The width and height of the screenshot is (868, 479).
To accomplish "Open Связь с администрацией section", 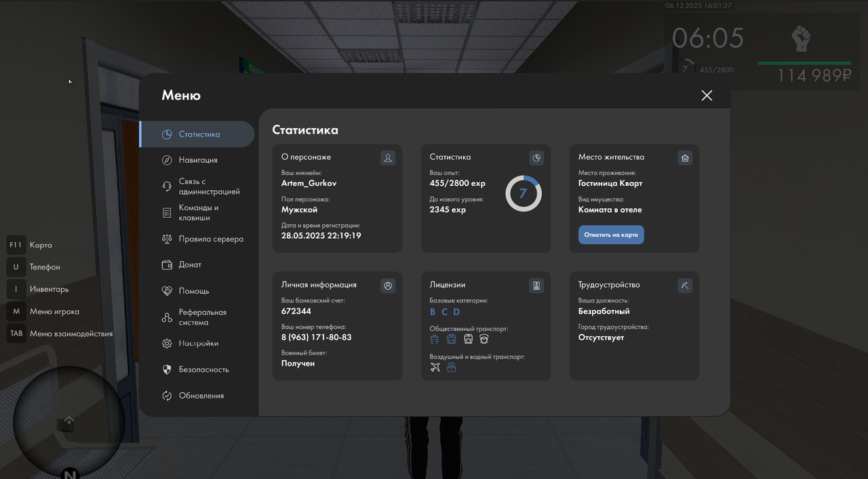I will coord(197,187).
